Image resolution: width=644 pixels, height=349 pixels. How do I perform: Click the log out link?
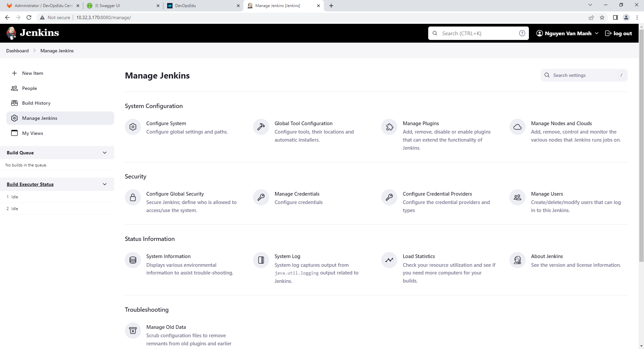pos(618,33)
